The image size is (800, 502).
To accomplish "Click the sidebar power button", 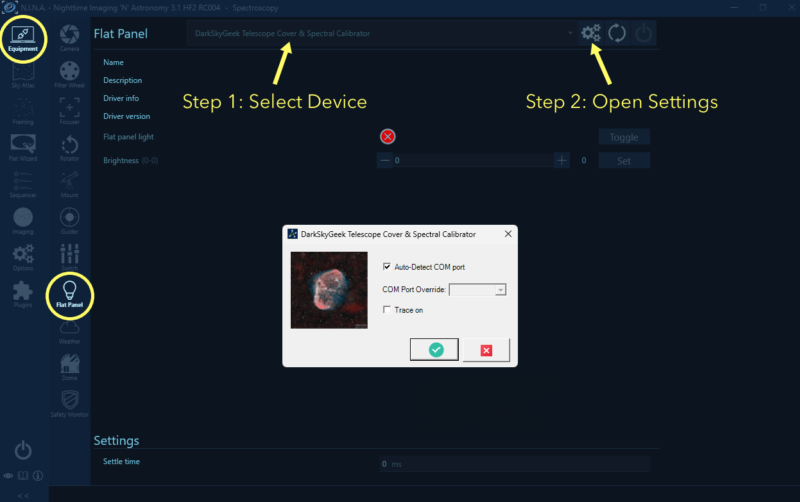I will point(23,450).
